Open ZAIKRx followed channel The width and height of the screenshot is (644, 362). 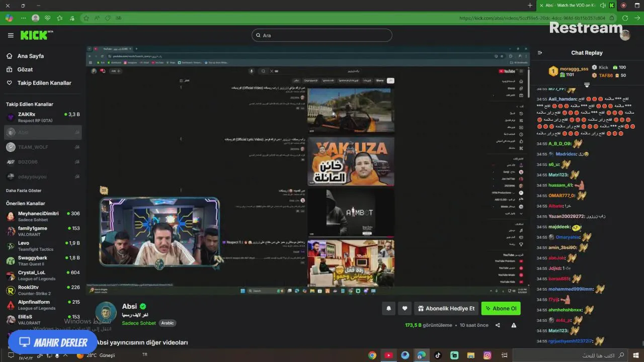[43, 117]
